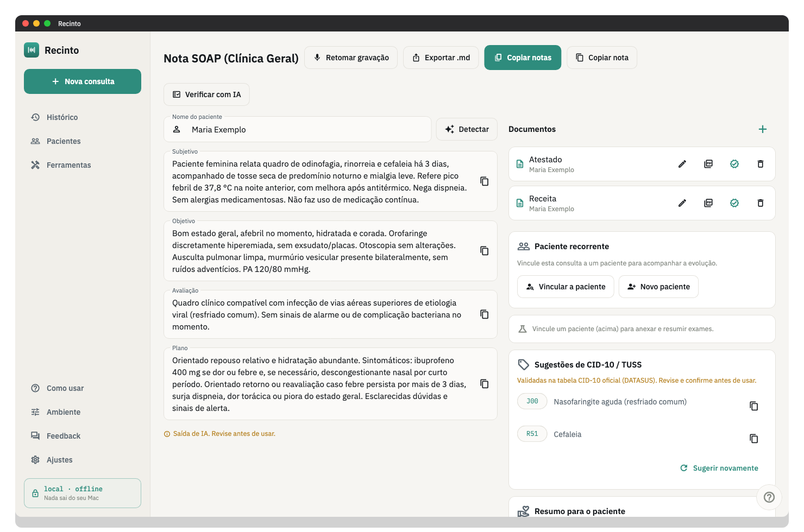Click the Nota SOAP (Clínica Geral) title

click(x=231, y=59)
